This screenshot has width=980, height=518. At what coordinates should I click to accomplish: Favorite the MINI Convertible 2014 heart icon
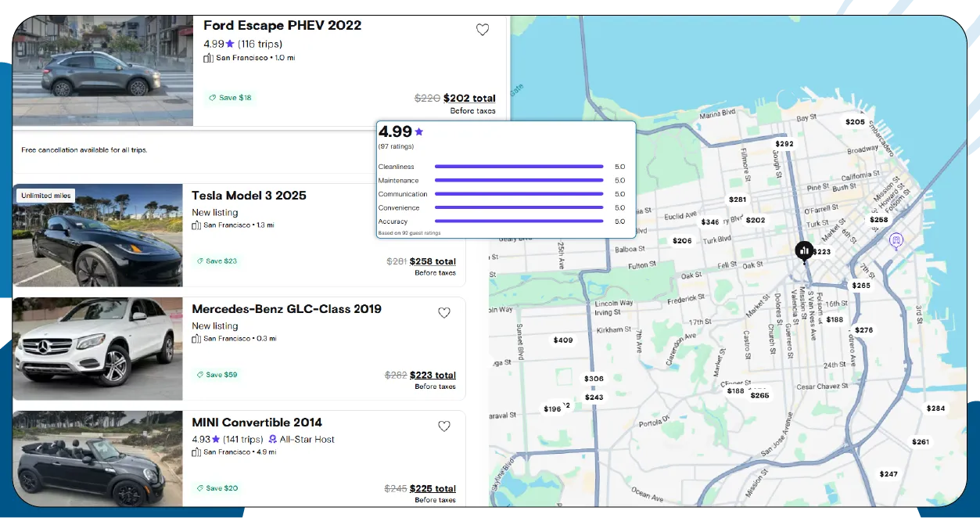point(444,426)
